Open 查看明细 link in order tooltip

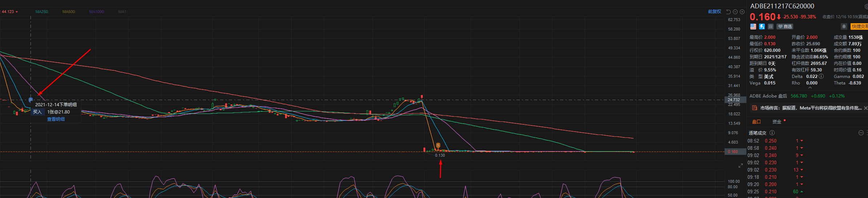point(56,119)
